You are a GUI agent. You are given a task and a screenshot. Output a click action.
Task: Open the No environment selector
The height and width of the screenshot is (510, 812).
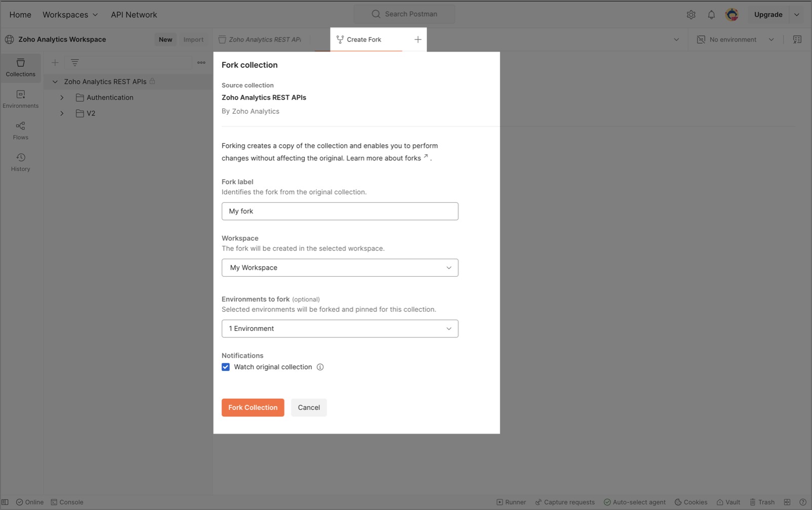point(736,39)
